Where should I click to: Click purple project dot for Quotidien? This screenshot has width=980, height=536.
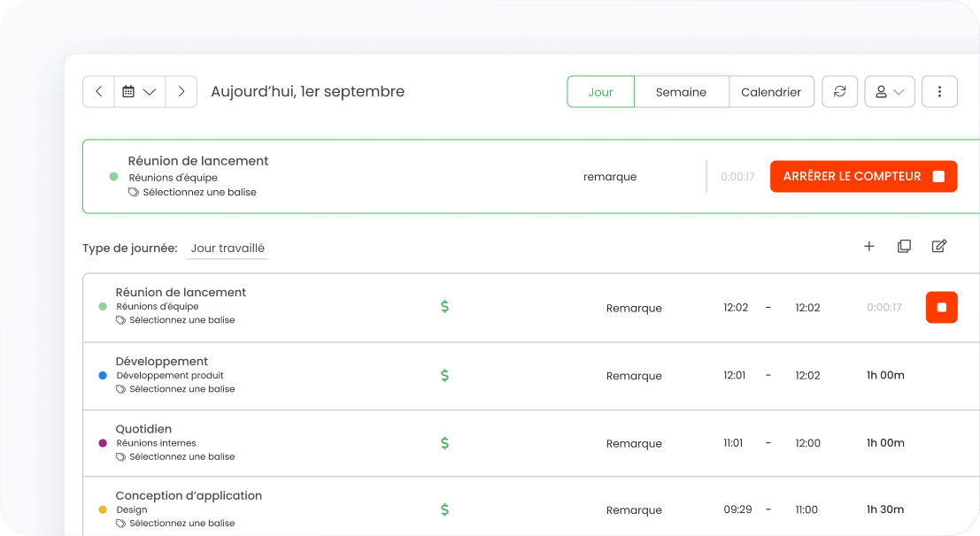pos(103,443)
